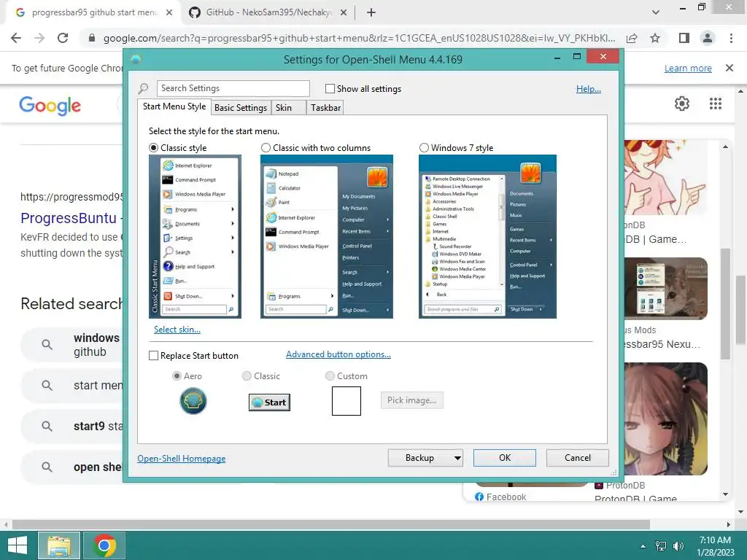This screenshot has height=560, width=747.
Task: Click the Chrome icon on the taskbar
Action: 104,545
